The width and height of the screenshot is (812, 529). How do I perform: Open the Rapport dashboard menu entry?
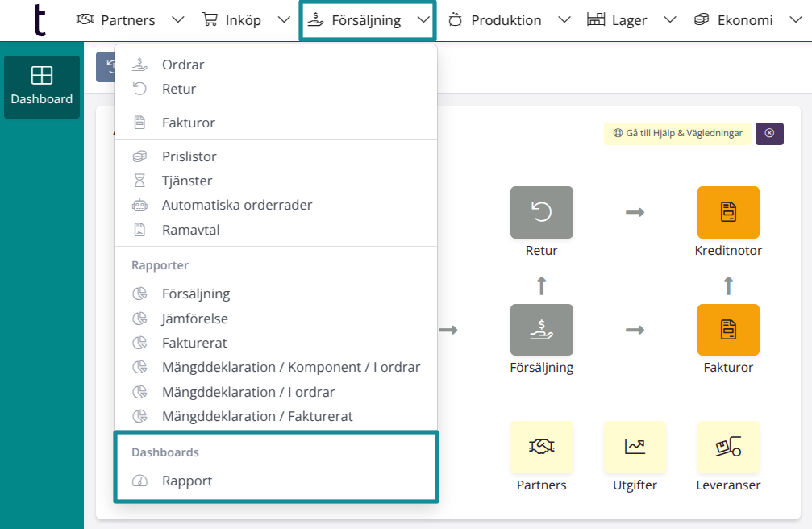point(187,481)
